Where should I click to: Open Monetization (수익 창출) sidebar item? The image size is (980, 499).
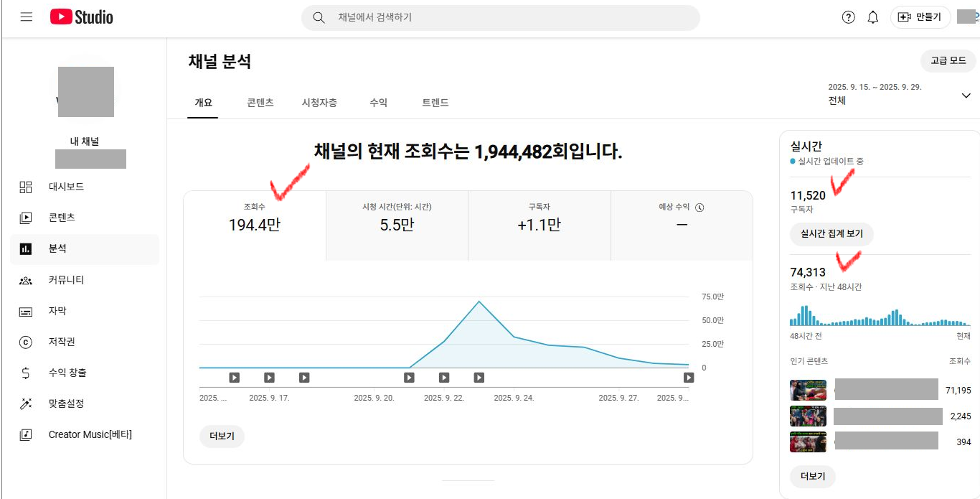[x=67, y=373]
